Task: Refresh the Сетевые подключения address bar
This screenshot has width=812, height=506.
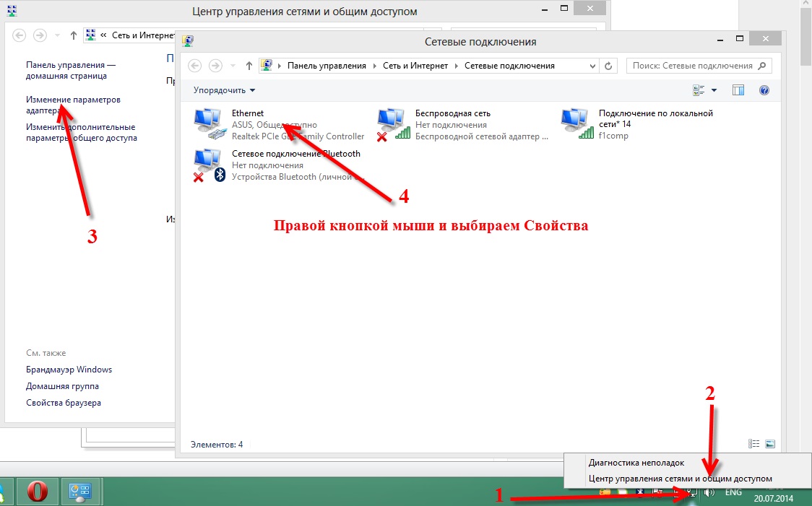Action: 608,66
